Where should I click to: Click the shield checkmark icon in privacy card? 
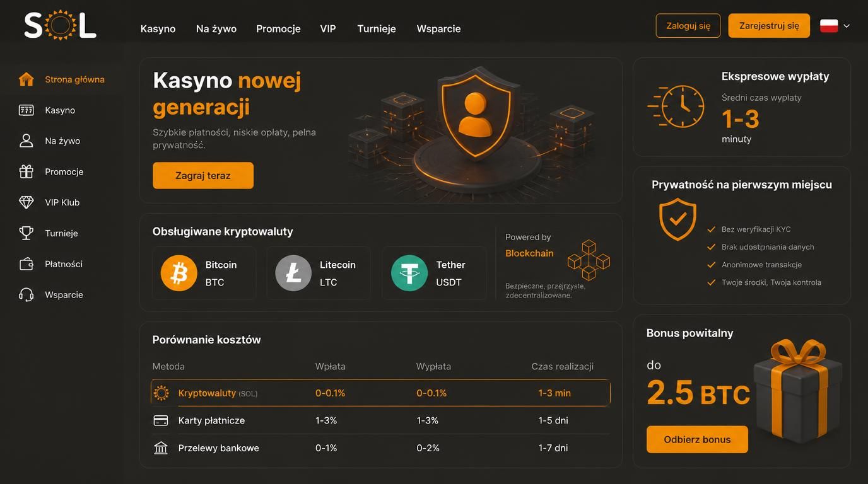pyautogui.click(x=677, y=219)
